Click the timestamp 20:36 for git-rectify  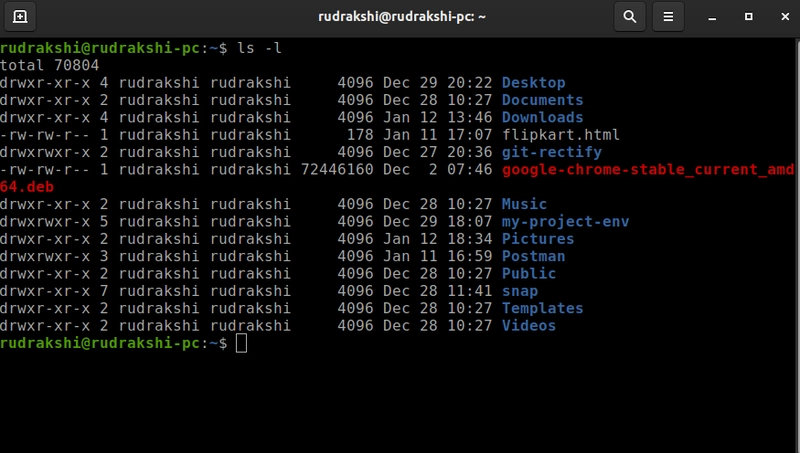(469, 152)
